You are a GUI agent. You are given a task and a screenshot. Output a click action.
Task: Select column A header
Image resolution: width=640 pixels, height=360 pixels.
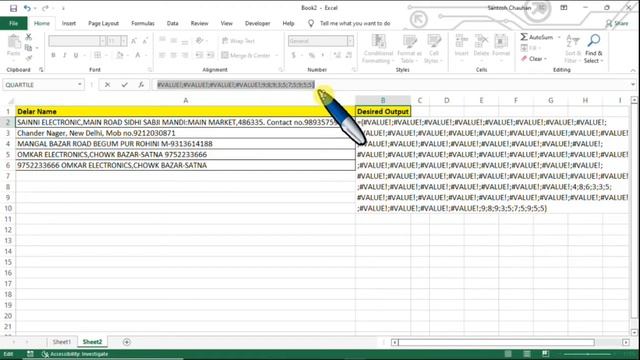click(x=185, y=100)
